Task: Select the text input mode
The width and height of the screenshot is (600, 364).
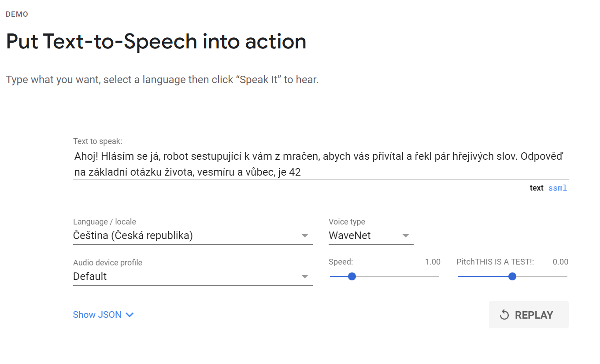Action: click(x=536, y=188)
